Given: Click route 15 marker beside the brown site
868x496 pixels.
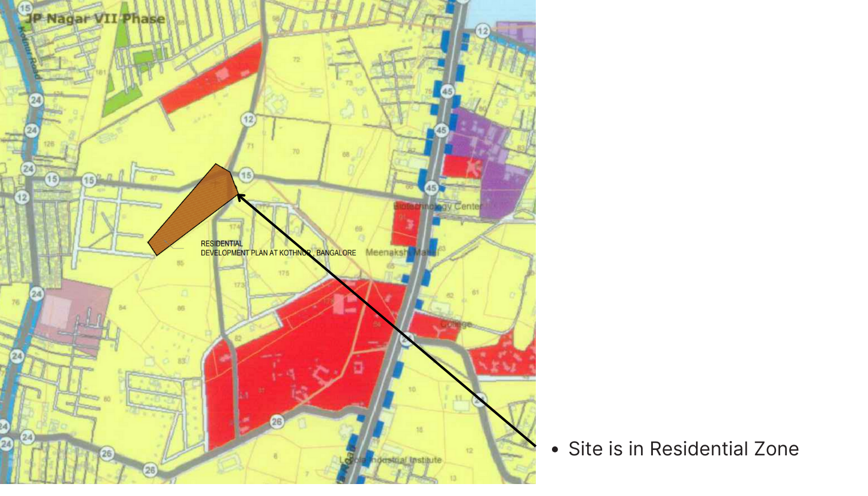Looking at the screenshot, I should point(246,175).
